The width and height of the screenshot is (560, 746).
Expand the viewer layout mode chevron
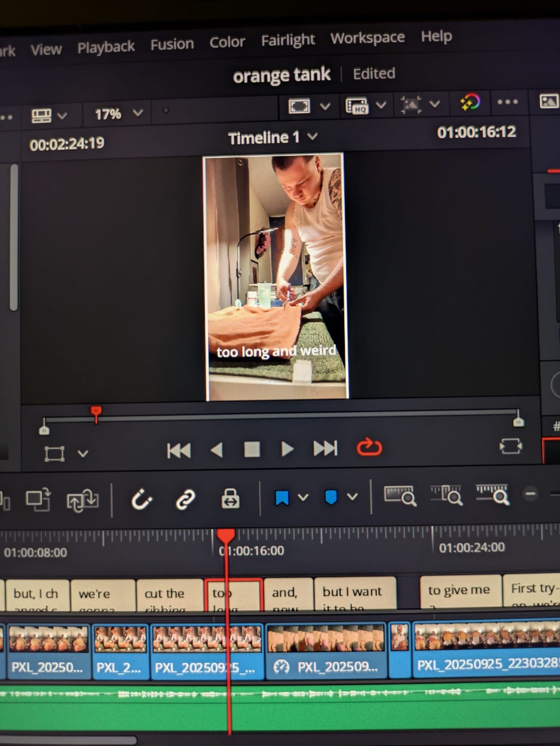[x=62, y=116]
